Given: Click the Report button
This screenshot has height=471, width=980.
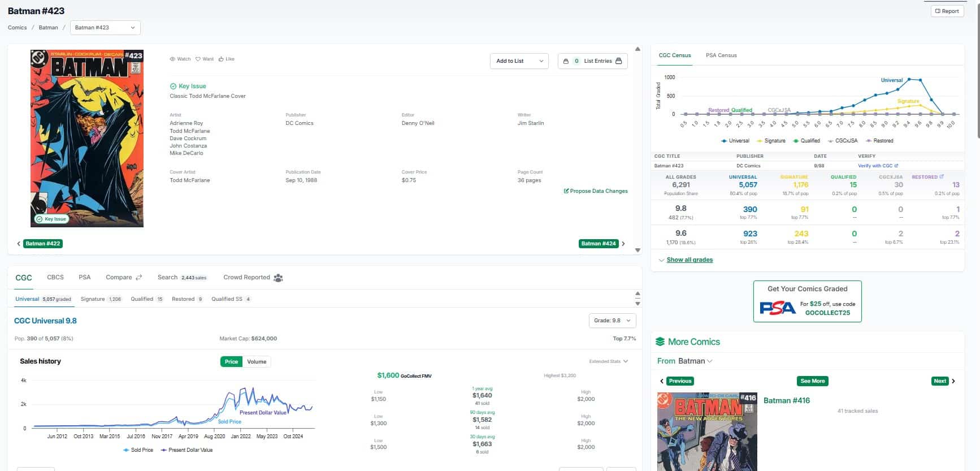Looking at the screenshot, I should [x=947, y=11].
